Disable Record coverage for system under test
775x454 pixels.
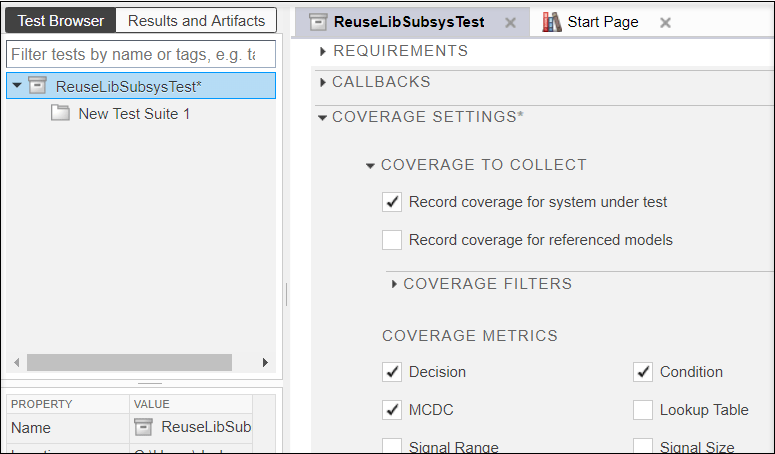coord(392,202)
